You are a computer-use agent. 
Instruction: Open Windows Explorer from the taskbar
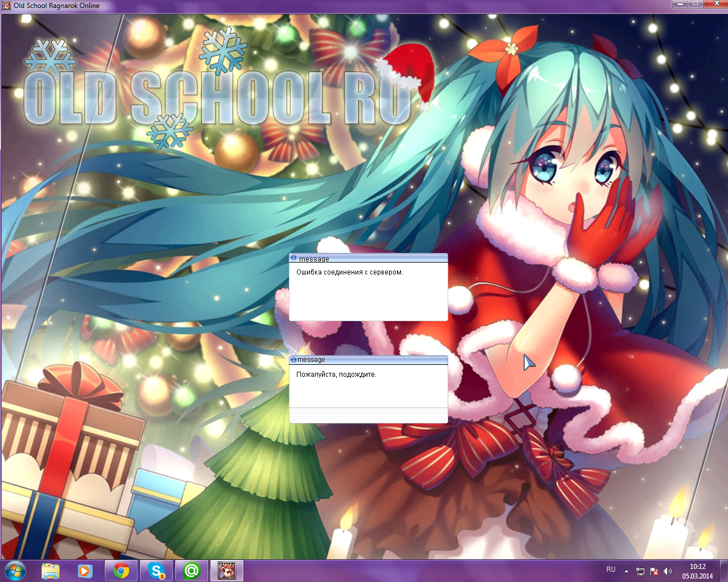click(x=51, y=571)
